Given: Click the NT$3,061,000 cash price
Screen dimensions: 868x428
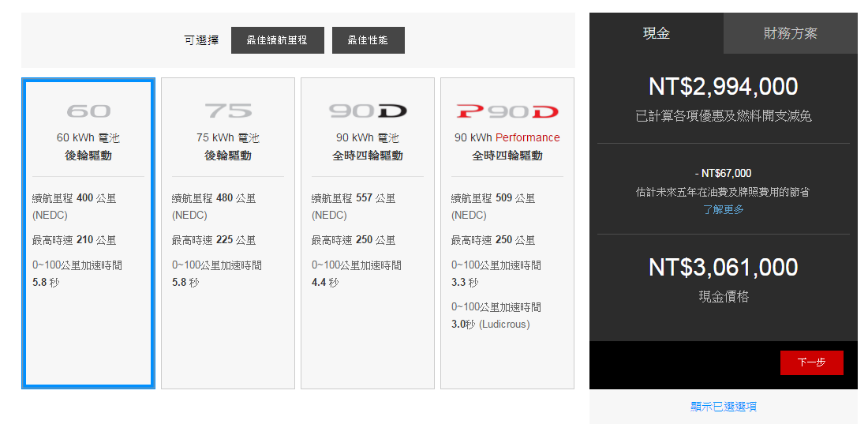Looking at the screenshot, I should (x=724, y=268).
